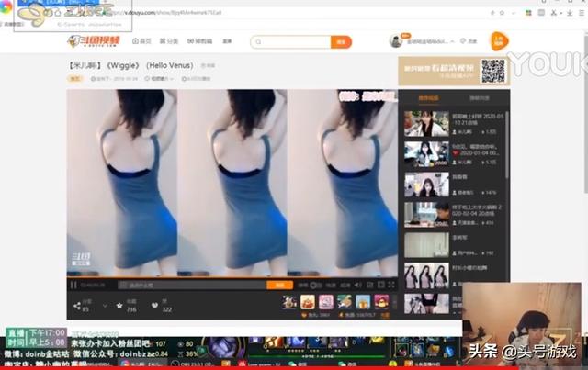Click the Douyu video site logo
588x370 pixels.
(x=94, y=41)
